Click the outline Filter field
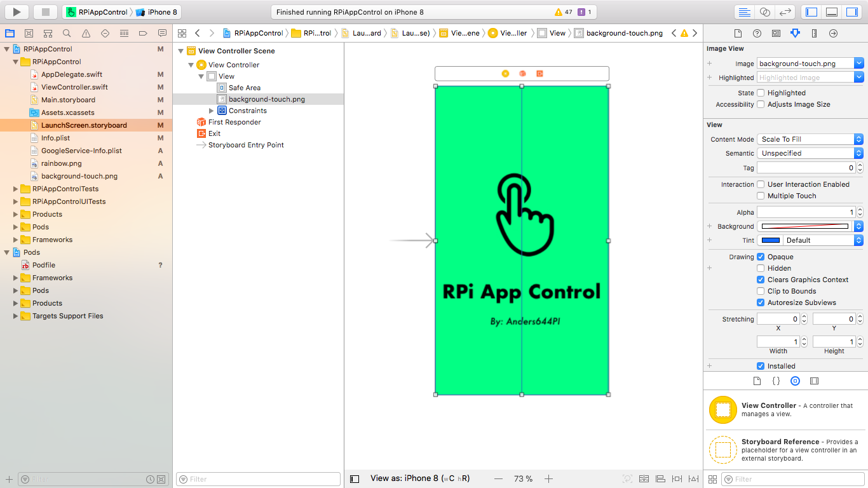The height and width of the screenshot is (488, 868). 257,478
